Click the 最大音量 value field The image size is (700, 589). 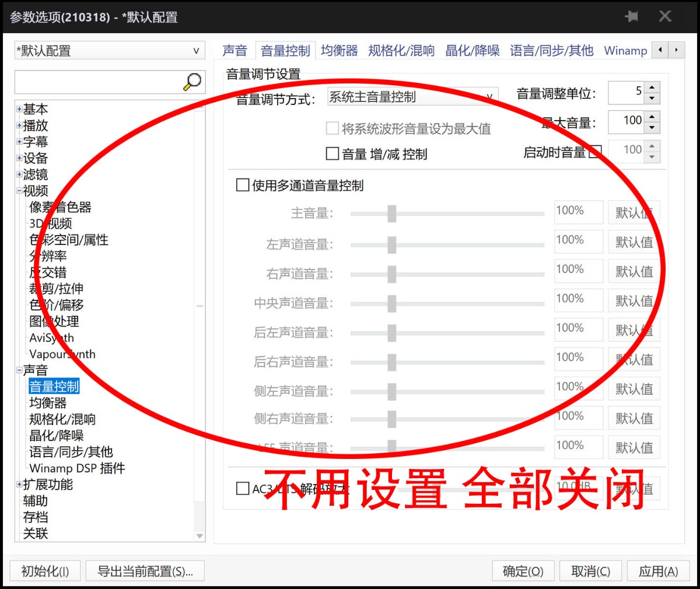626,121
